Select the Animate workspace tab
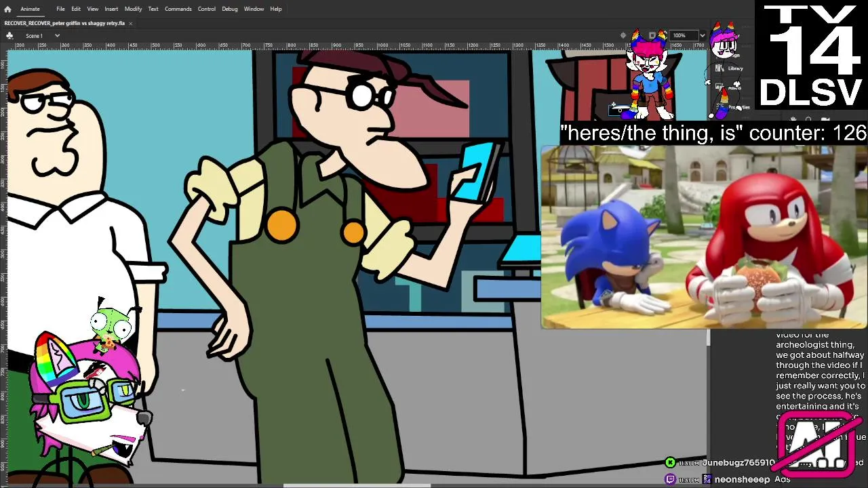Viewport: 868px width, 488px height. [30, 9]
